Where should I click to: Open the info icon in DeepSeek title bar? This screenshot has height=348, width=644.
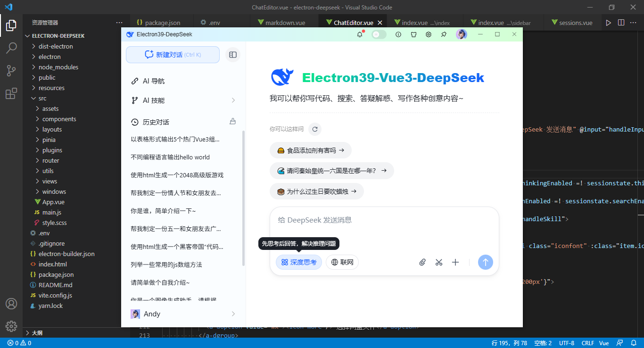[x=398, y=34]
